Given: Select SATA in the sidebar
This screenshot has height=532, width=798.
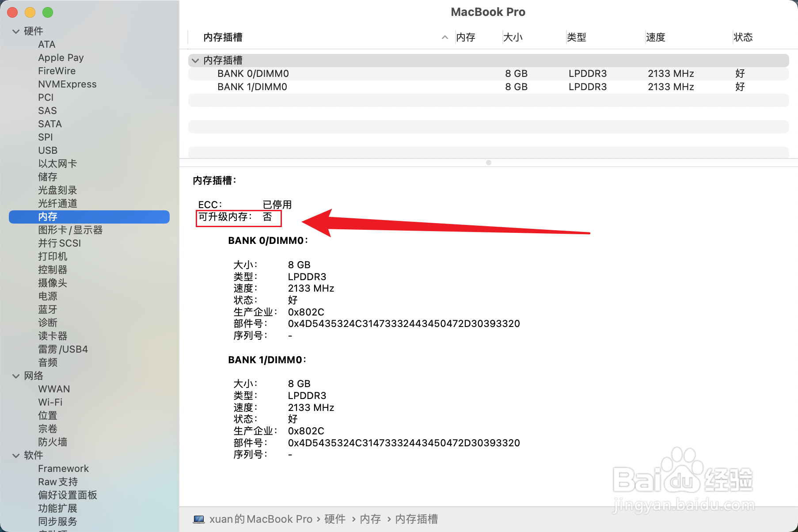Looking at the screenshot, I should coord(50,124).
